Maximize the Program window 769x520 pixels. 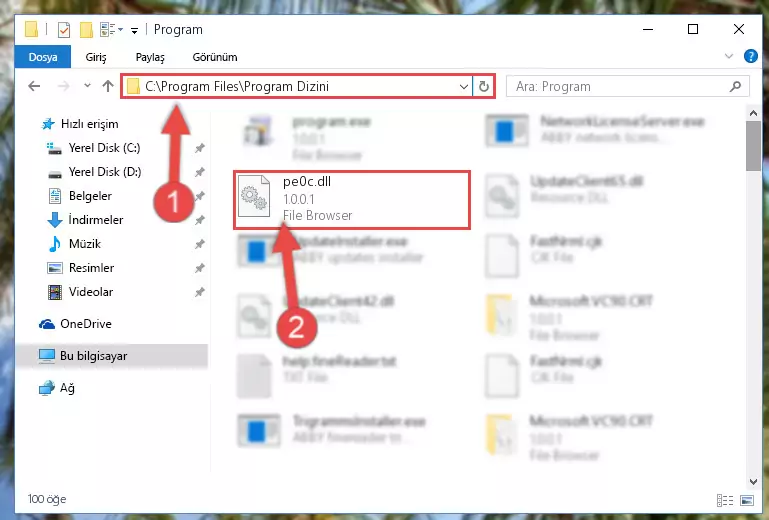693,29
